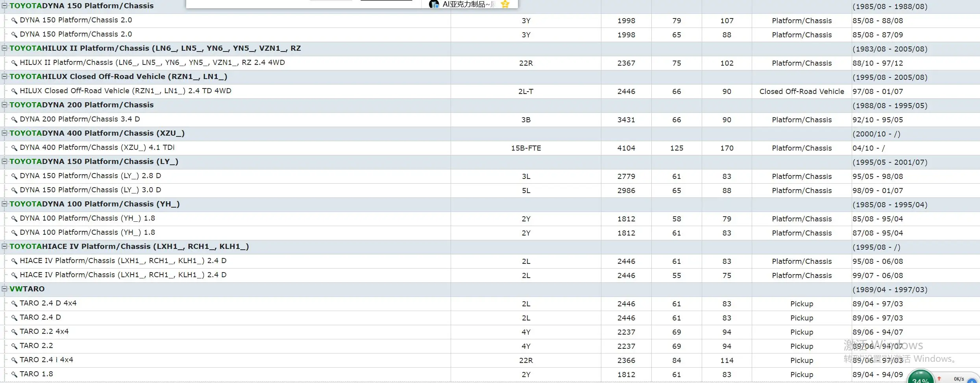Select DYNA 400 Platform/Chassis (XZU_) 4.1 TDi name
The height and width of the screenshot is (383, 980).
point(97,147)
